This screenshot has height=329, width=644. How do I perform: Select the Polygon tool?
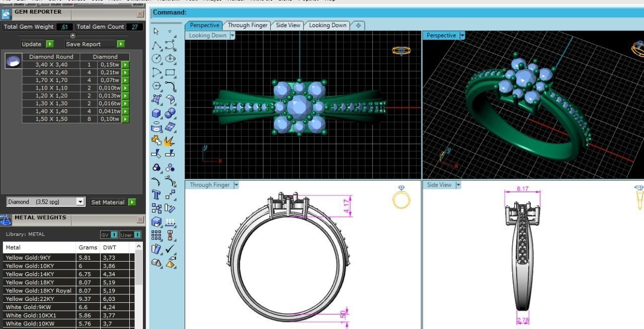pyautogui.click(x=156, y=86)
